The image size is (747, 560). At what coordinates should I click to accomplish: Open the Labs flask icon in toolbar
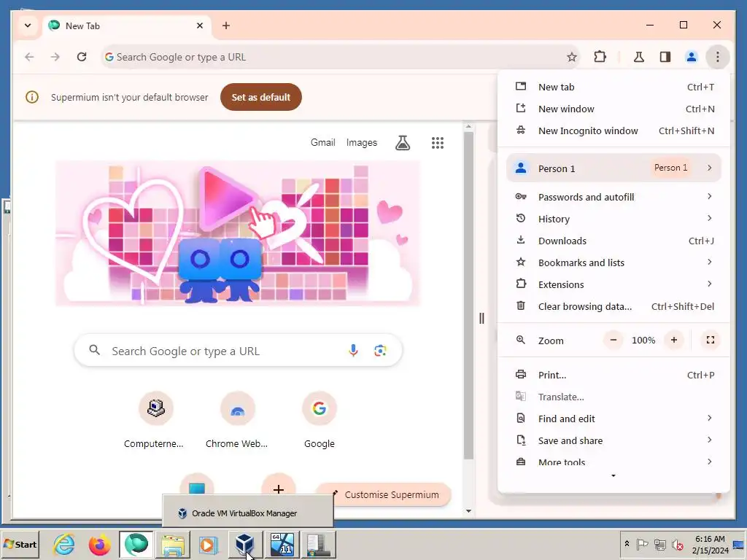click(639, 57)
